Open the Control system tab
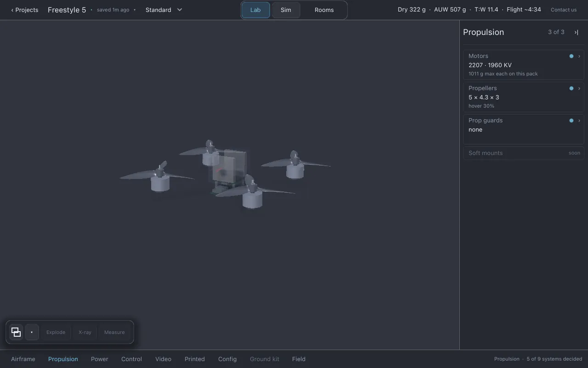Viewport: 588px width, 368px height. (131, 359)
